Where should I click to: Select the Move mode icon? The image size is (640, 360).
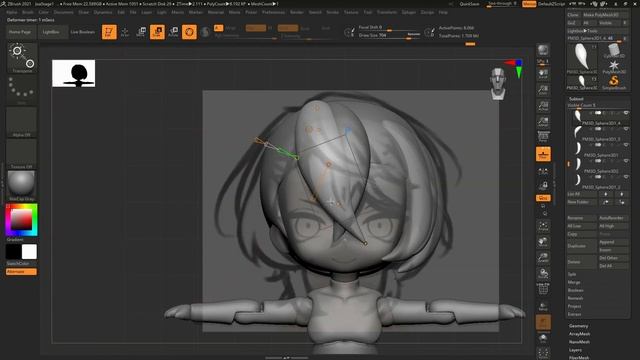pyautogui.click(x=141, y=32)
